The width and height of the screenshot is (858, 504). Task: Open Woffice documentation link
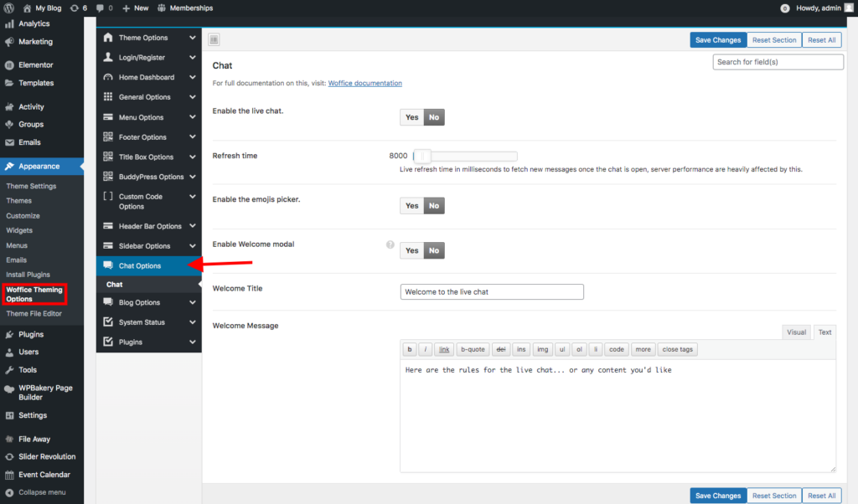tap(365, 83)
